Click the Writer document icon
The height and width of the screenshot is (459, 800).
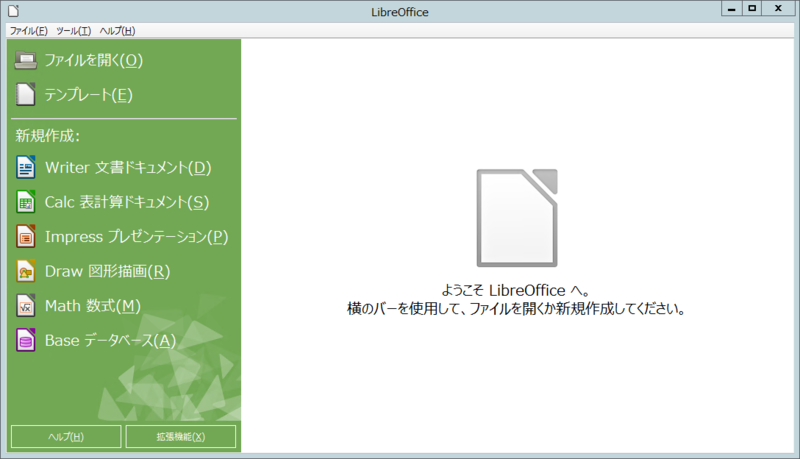(x=26, y=167)
